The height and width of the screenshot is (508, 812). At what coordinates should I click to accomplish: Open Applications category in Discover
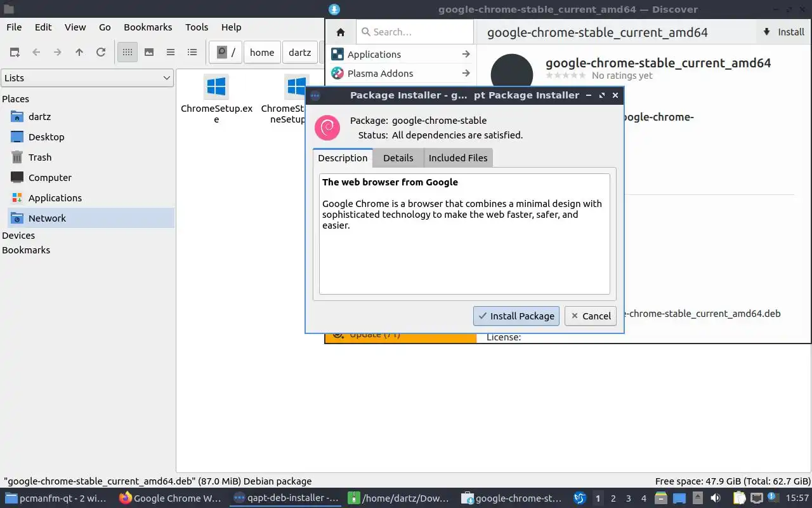[401, 54]
